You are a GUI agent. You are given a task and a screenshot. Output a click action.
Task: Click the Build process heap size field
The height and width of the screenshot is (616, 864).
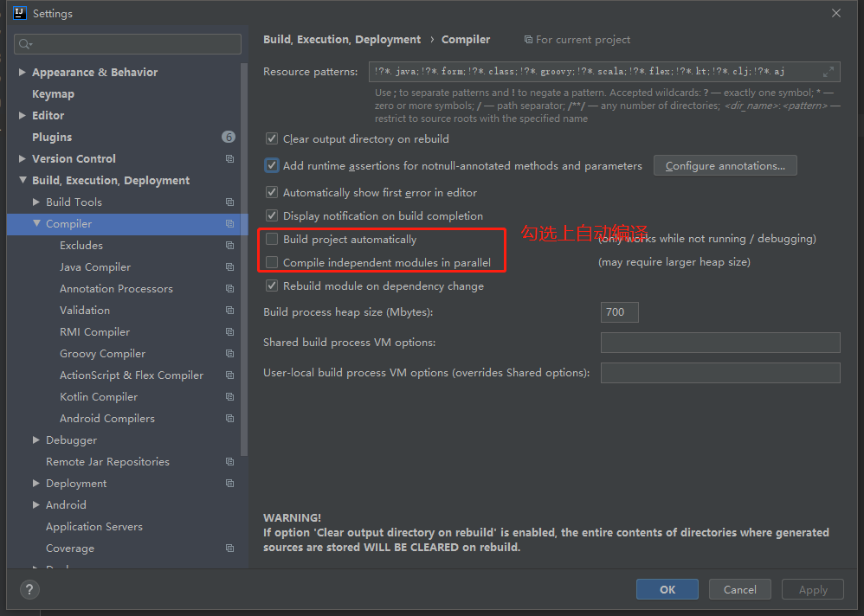coord(619,312)
